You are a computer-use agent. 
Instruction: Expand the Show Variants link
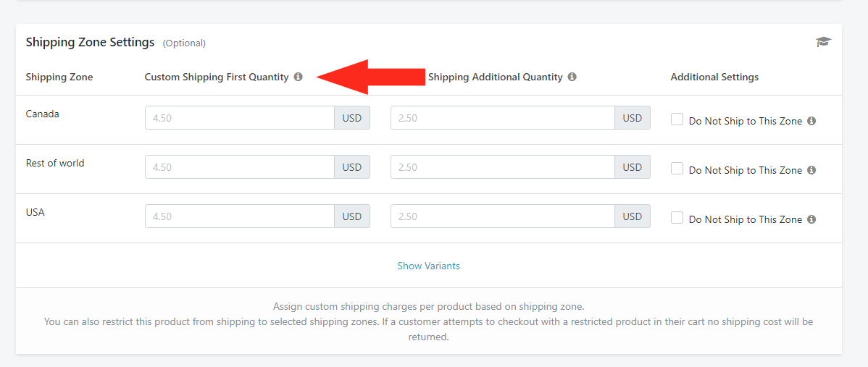(428, 266)
